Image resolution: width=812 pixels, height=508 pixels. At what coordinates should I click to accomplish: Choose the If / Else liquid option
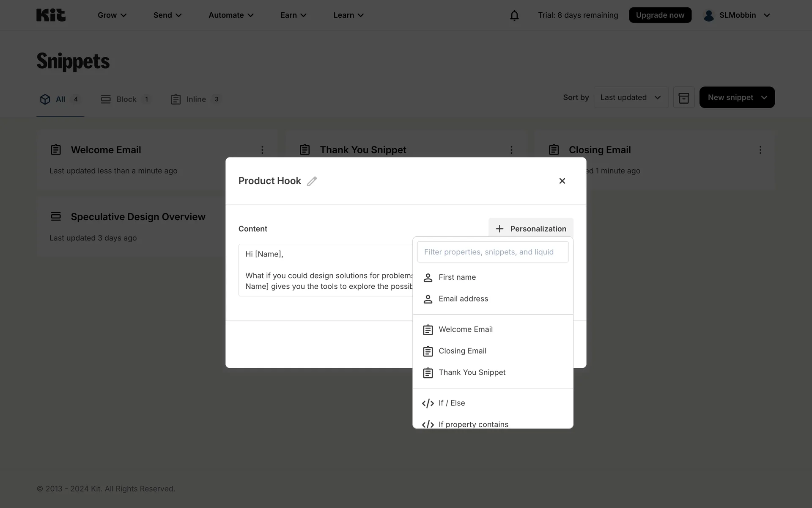pyautogui.click(x=451, y=403)
